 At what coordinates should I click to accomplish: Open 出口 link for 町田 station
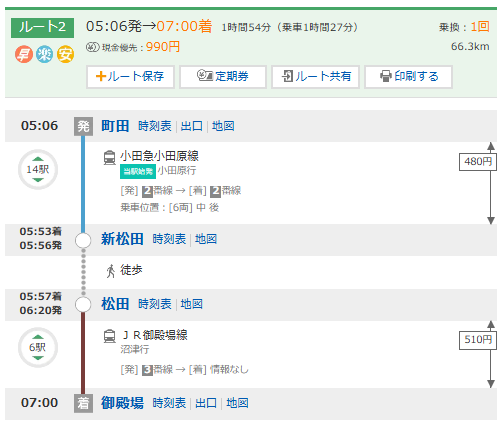pos(192,126)
